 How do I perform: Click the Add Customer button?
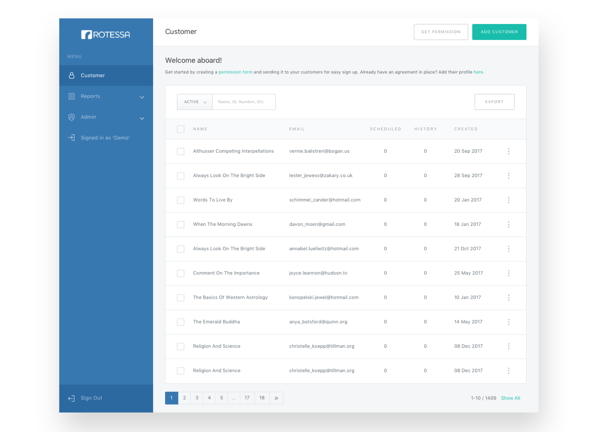(499, 32)
